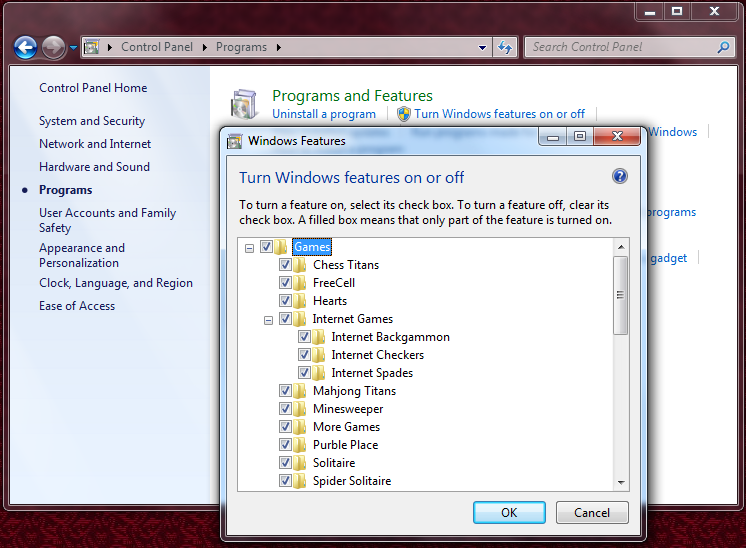The height and width of the screenshot is (548, 746).
Task: Click the Chess Titans folder icon
Action: pos(300,265)
